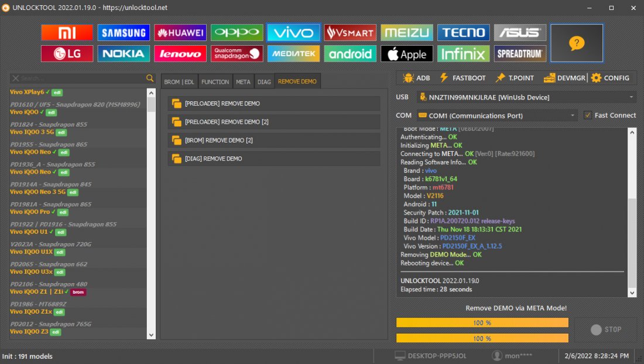Image resolution: width=644 pixels, height=364 pixels.
Task: Click the Vsmart brand icon
Action: 350,32
